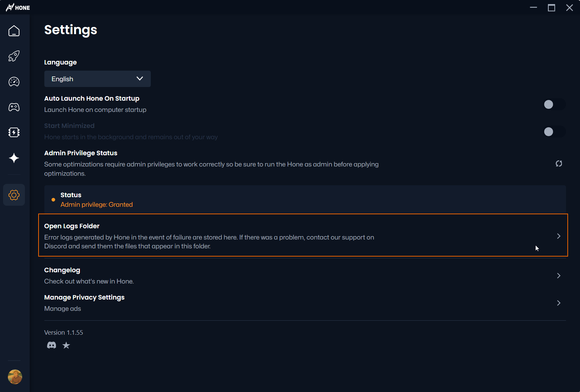Click the star rating icon below version
Viewport: 580px width, 392px height.
tap(66, 345)
